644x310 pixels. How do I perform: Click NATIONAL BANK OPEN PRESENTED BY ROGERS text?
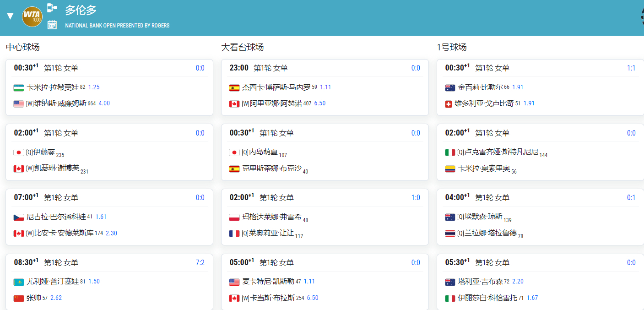click(117, 26)
